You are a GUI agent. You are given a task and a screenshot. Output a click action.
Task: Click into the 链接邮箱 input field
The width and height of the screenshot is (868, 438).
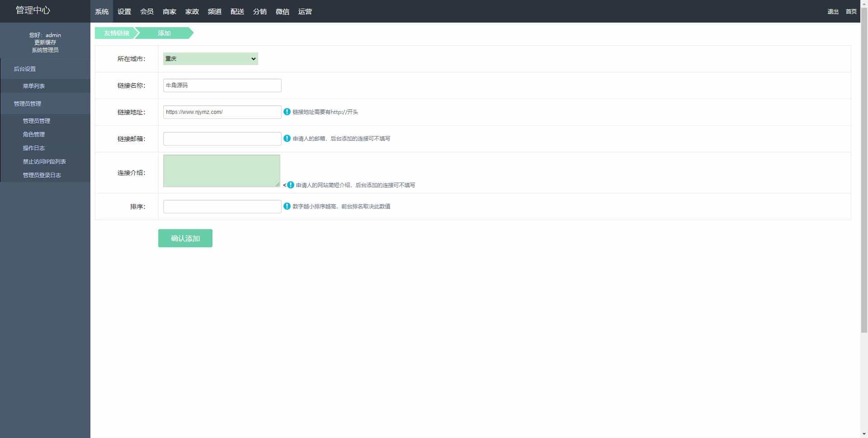click(222, 139)
